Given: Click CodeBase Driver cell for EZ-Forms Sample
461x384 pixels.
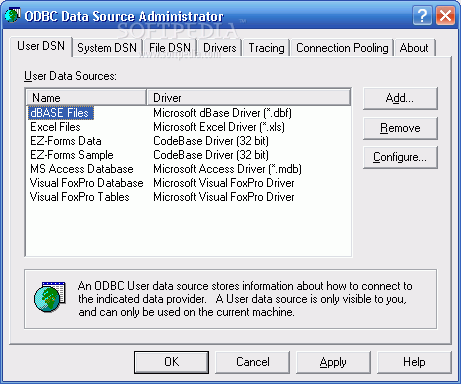Looking at the screenshot, I should [211, 155].
